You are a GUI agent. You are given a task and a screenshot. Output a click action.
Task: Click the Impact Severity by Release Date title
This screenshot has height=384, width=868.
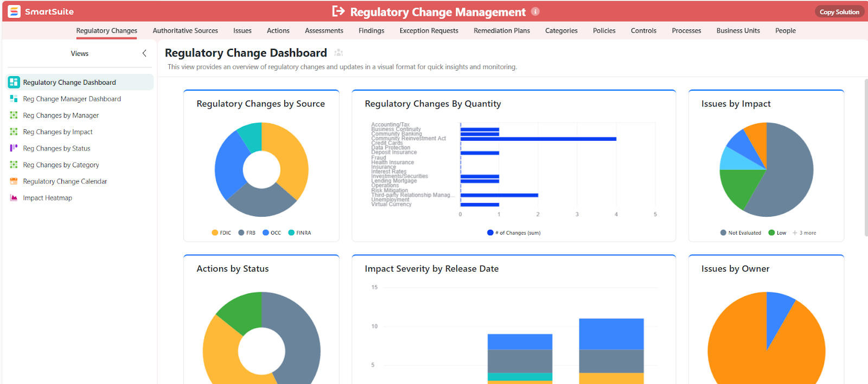click(x=431, y=269)
